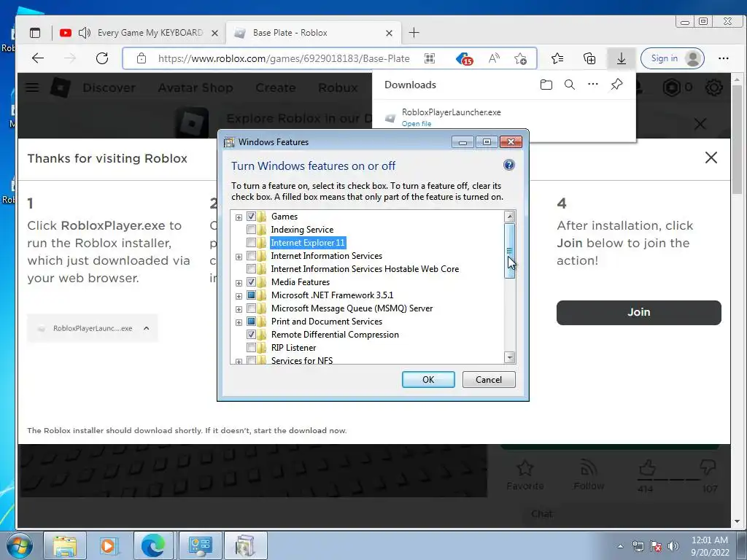Viewport: 747px width, 560px height.
Task: Expand Microsoft .NET Framework 3.5.1 node
Action: coord(239,296)
